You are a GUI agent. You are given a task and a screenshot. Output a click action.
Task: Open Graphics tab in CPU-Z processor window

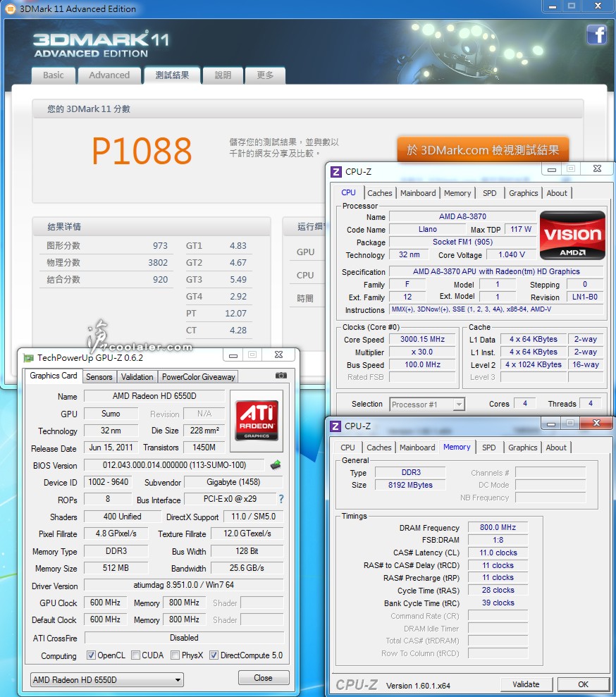pyautogui.click(x=523, y=193)
